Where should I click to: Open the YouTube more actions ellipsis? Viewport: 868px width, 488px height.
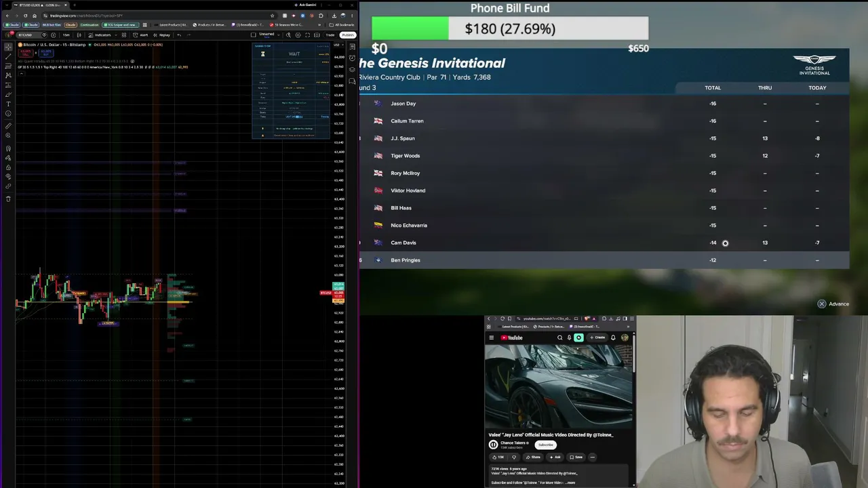pos(592,457)
